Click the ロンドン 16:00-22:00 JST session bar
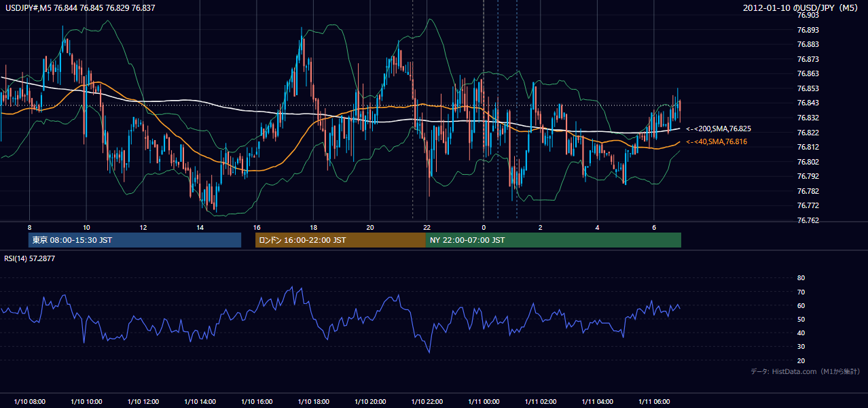This screenshot has width=868, height=408. [x=340, y=240]
